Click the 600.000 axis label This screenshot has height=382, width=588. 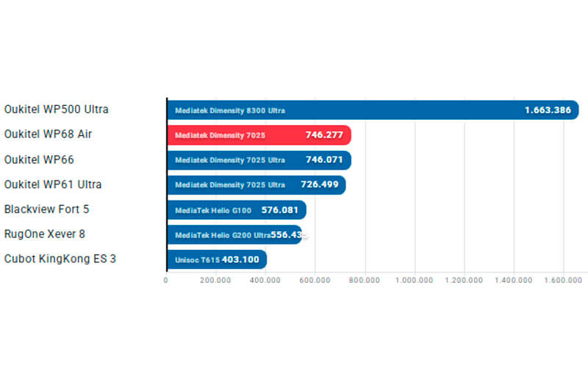pos(315,280)
